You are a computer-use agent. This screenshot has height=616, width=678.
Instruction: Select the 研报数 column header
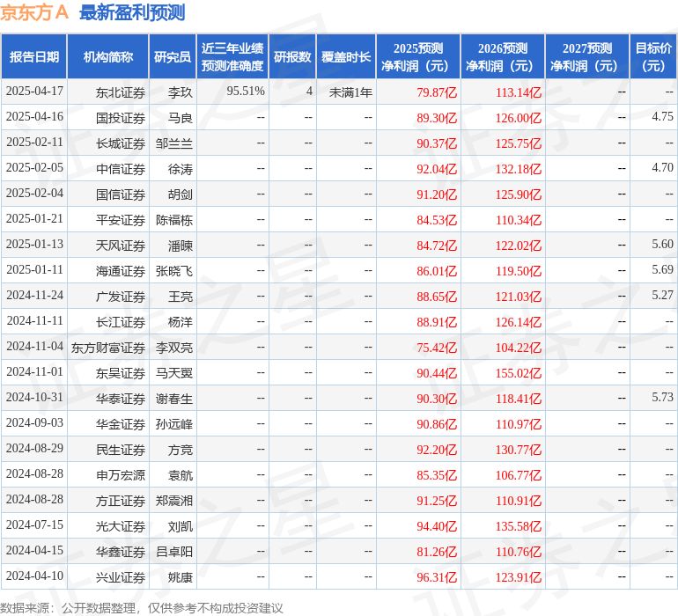point(292,56)
